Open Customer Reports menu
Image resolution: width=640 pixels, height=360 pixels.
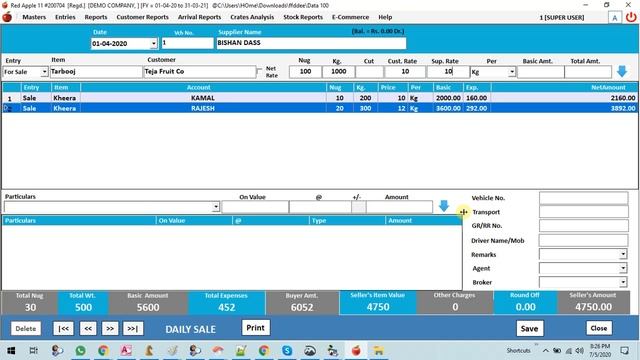click(x=142, y=17)
